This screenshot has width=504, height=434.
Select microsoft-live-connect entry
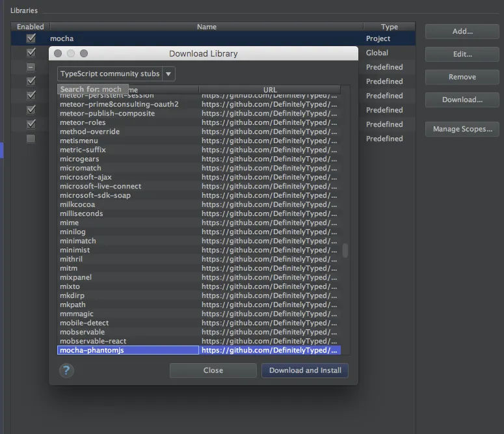128,186
